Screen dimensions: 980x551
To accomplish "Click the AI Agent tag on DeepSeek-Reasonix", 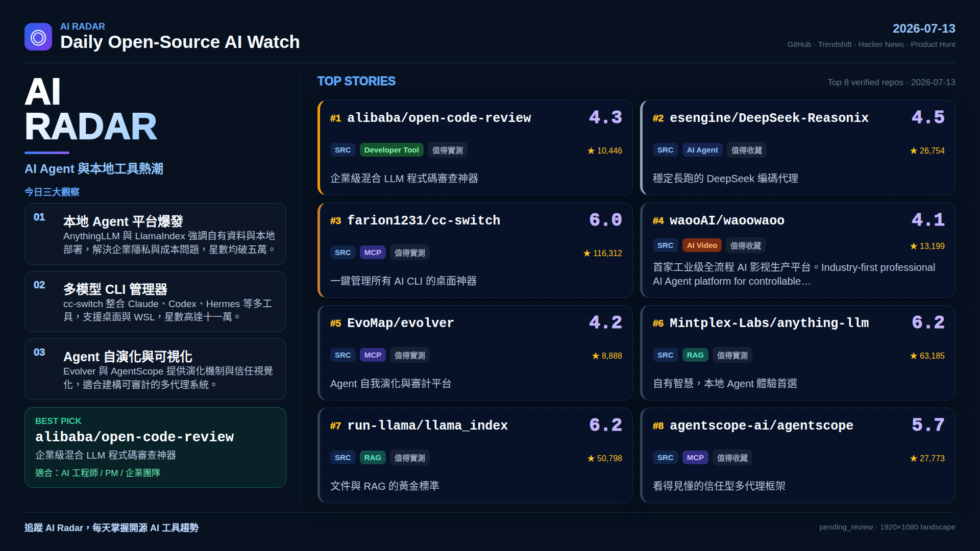I will pyautogui.click(x=702, y=150).
